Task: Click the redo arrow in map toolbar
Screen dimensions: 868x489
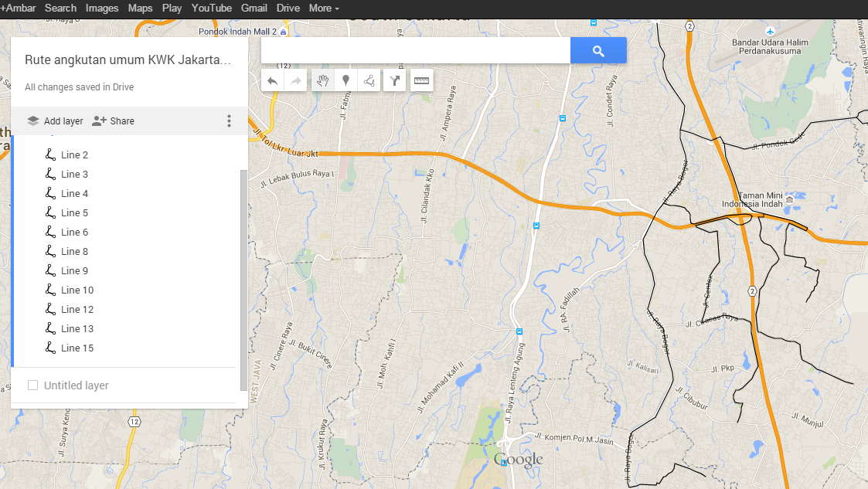Action: (x=295, y=81)
